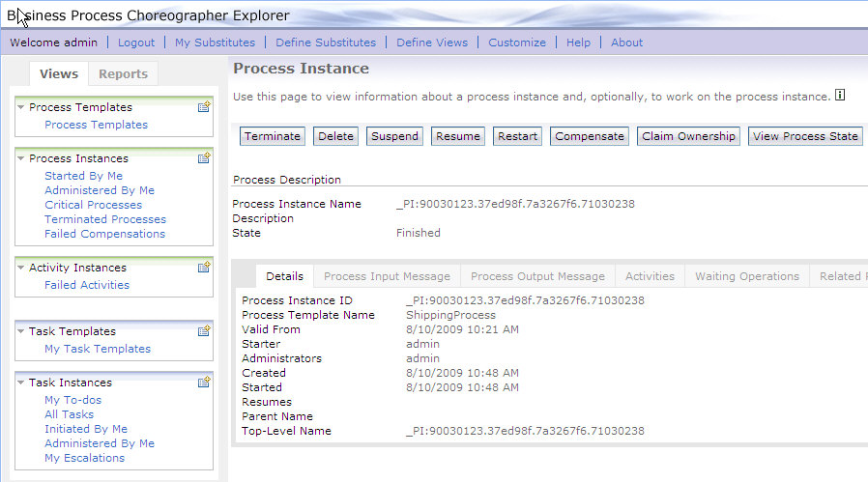Select the Details tab
Screen dimensions: 868x482
(284, 276)
